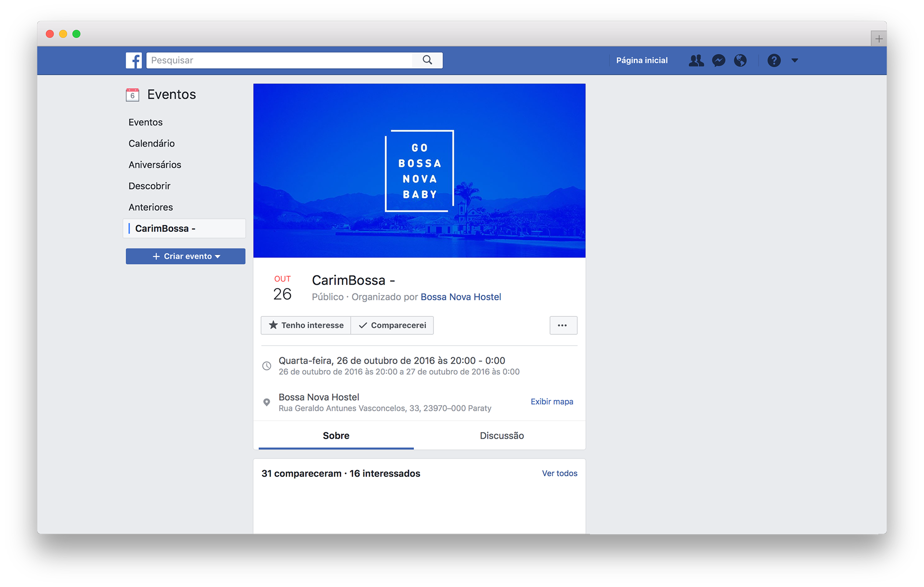The height and width of the screenshot is (587, 924).
Task: Click the Facebook logo icon
Action: tap(134, 60)
